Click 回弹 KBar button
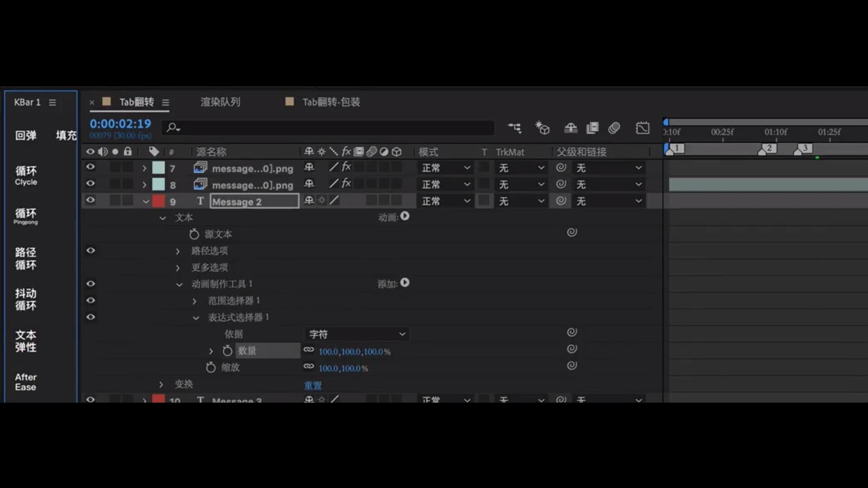 click(26, 135)
